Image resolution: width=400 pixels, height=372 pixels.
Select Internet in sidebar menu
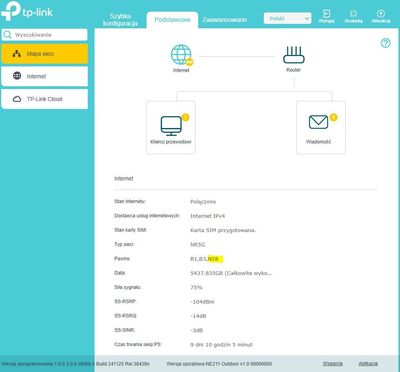tap(45, 76)
